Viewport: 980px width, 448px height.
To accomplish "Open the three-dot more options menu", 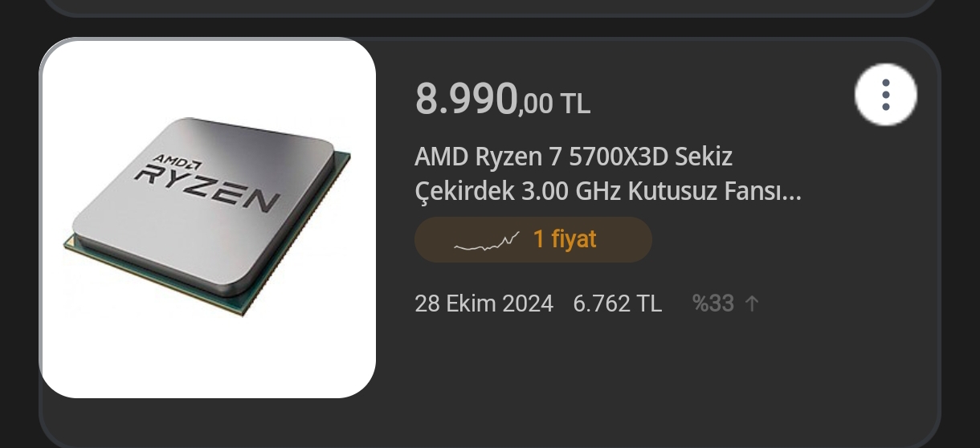I will click(885, 95).
